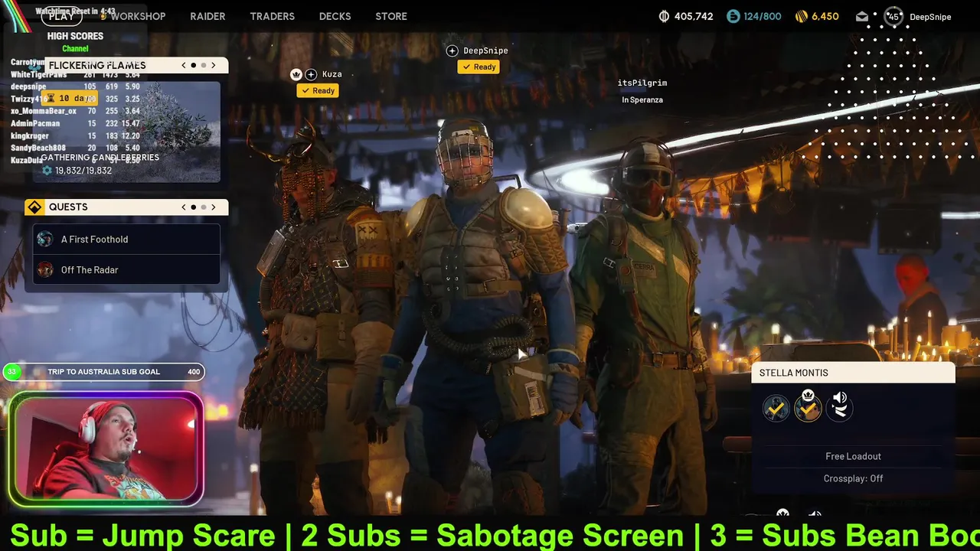The width and height of the screenshot is (980, 551).
Task: Toggle the Crossplay: Off setting
Action: tap(853, 478)
